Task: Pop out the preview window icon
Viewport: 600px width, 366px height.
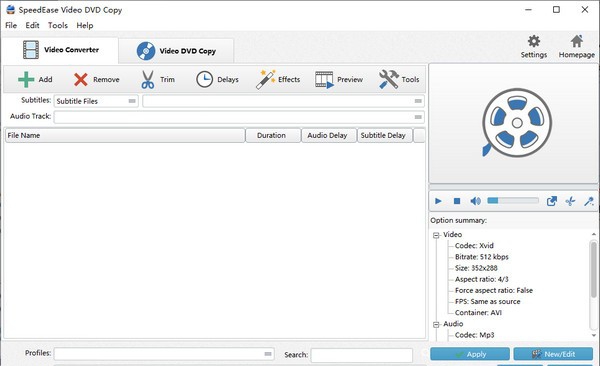Action: [x=551, y=201]
